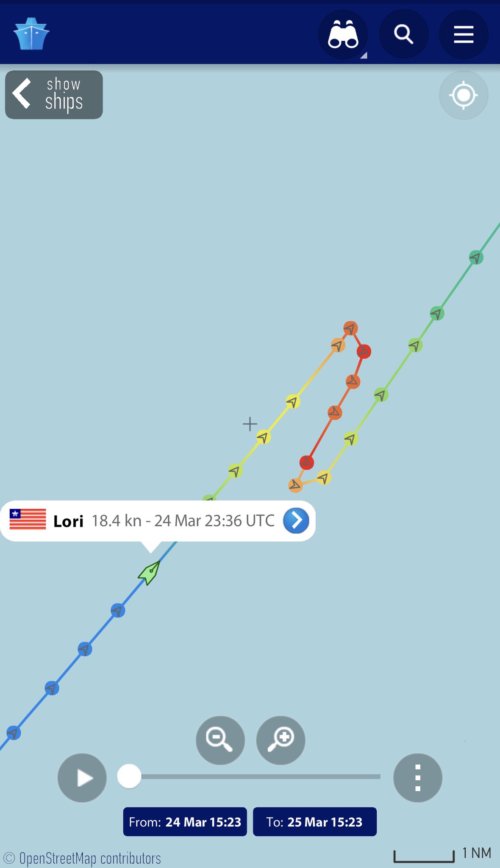Screen dimensions: 500x868
Task: Select the green Lori ship marker
Action: pyautogui.click(x=150, y=573)
